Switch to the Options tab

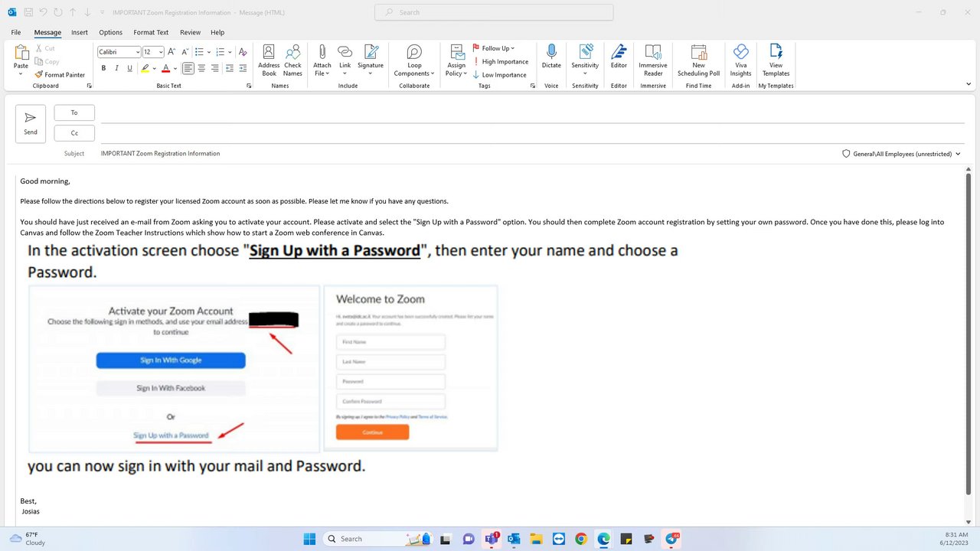(110, 33)
